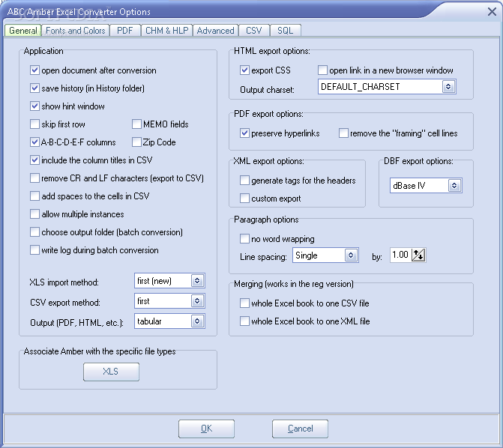The image size is (503, 448).
Task: Switch to the CHM & HLP tab
Action: point(167,31)
